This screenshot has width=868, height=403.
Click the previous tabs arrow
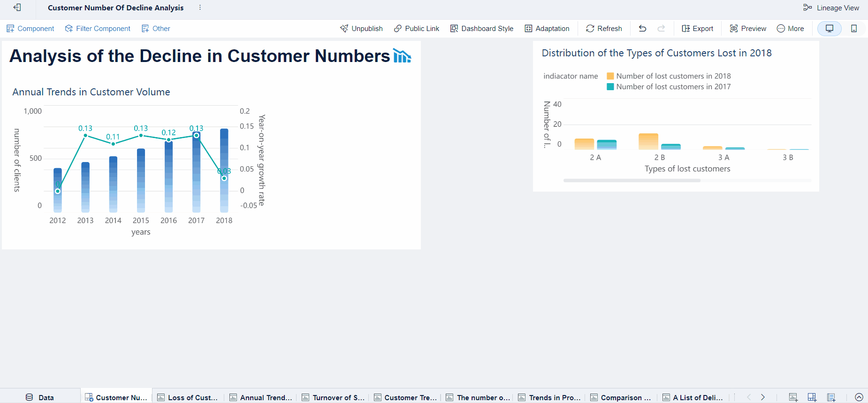tap(749, 397)
